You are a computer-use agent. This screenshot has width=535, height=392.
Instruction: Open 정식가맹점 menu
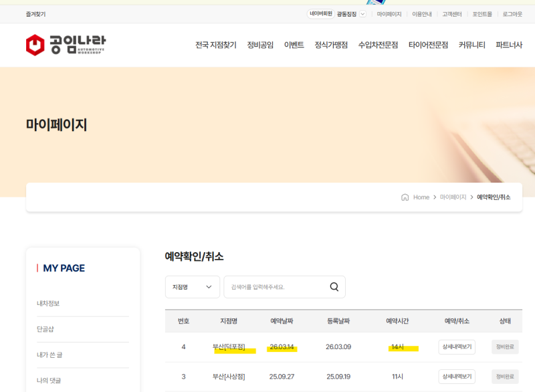(331, 45)
